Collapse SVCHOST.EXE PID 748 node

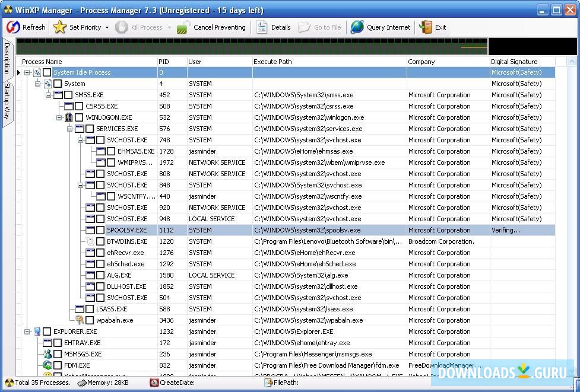[x=81, y=140]
